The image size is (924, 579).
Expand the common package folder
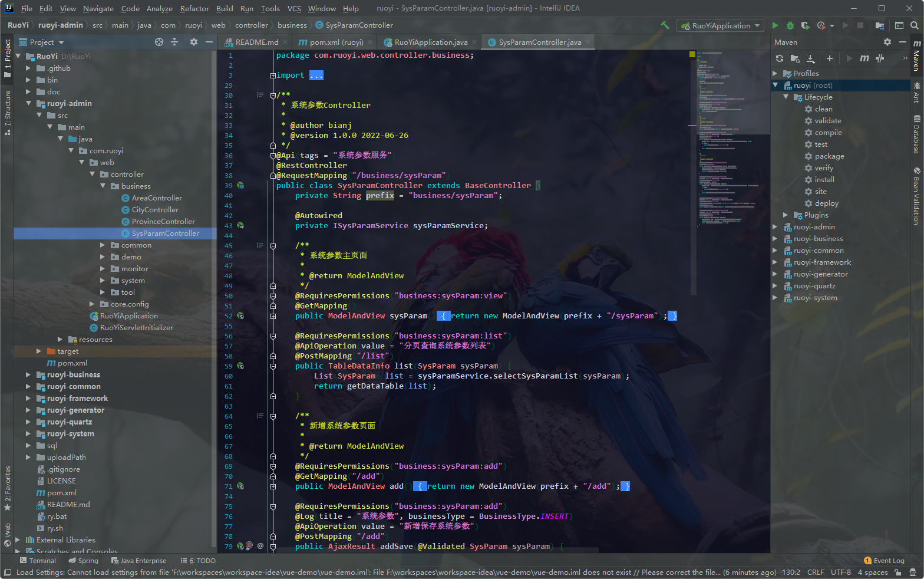(102, 245)
